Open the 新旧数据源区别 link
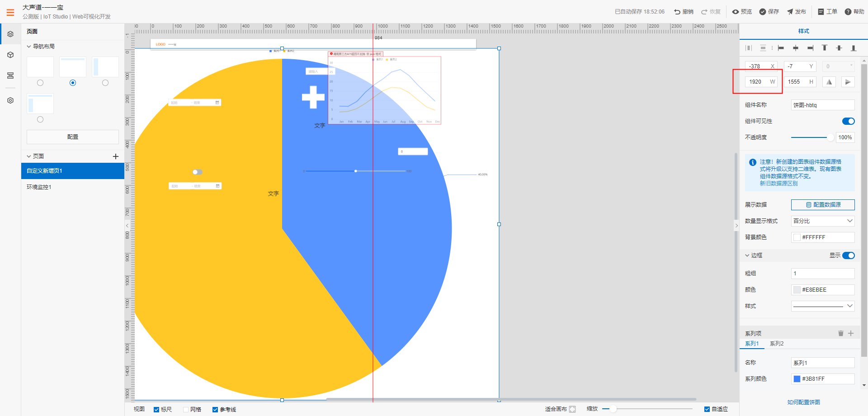 (x=778, y=184)
